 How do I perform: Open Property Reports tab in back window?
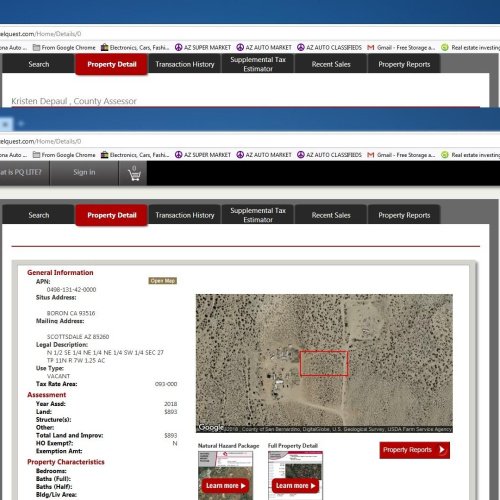pos(404,64)
